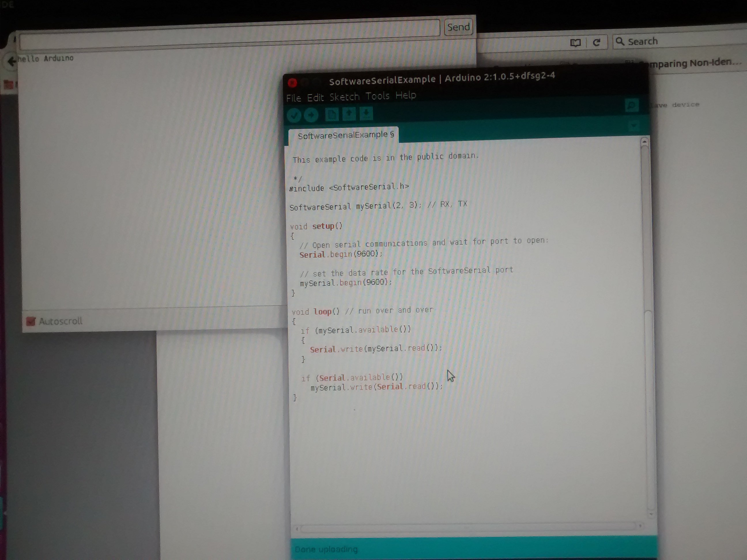This screenshot has height=560, width=747.
Task: Open the Edit menu in Arduino
Action: 315,98
